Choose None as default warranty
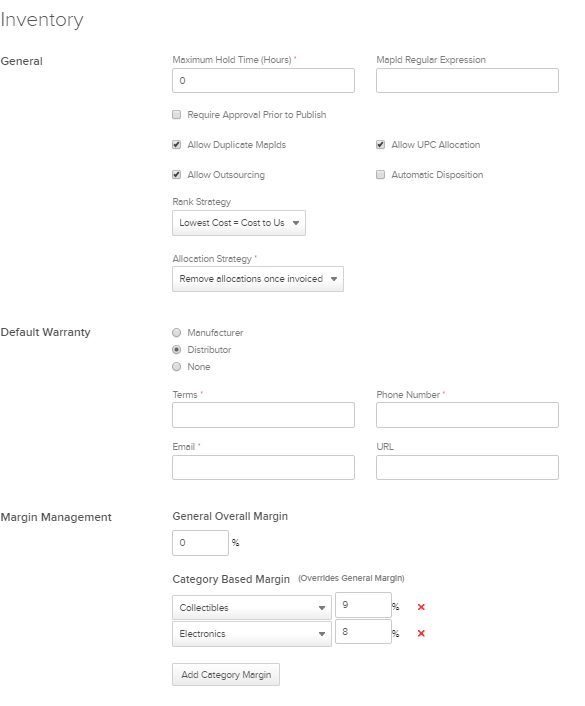This screenshot has height=706, width=585. click(177, 367)
